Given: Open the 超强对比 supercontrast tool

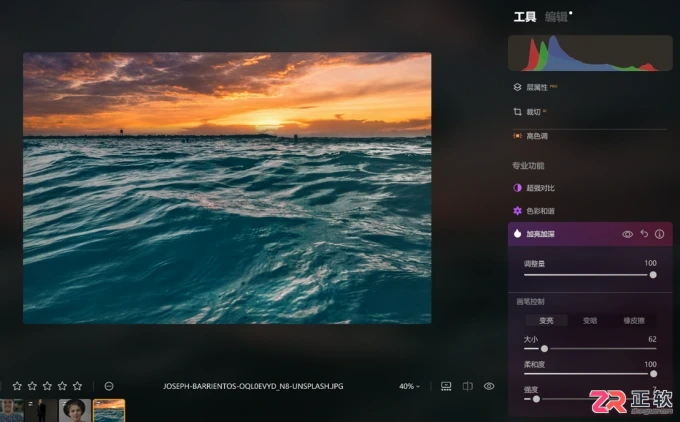Looking at the screenshot, I should coord(534,188).
